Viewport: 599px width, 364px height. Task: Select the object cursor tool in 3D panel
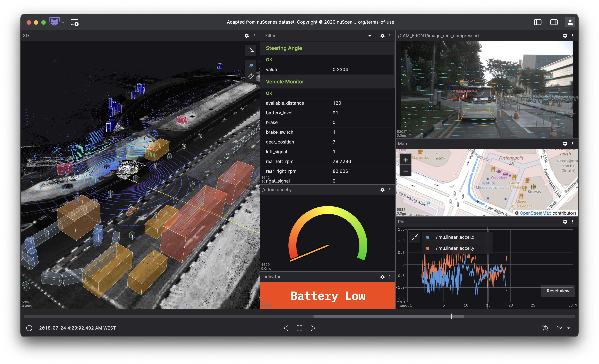click(x=251, y=51)
